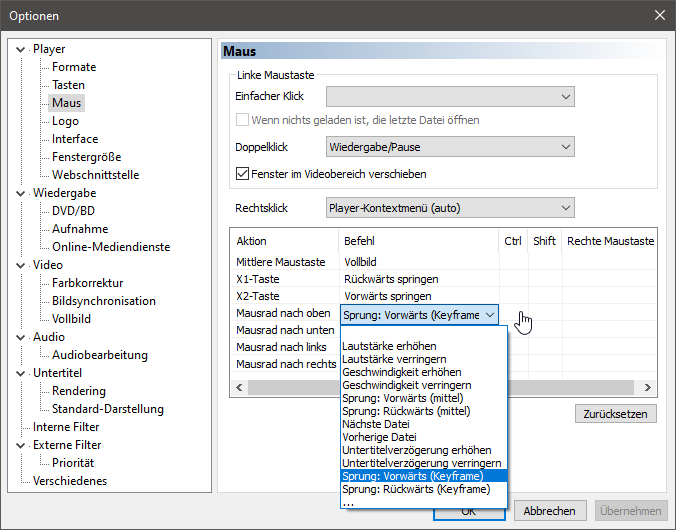Image resolution: width=676 pixels, height=530 pixels.
Task: Open the Rechtsklick dropdown
Action: click(x=450, y=208)
